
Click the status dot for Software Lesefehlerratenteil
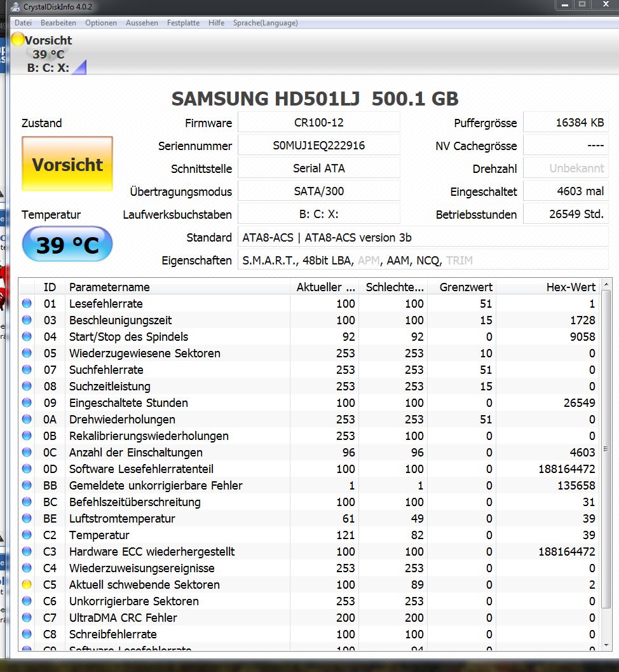(27, 469)
